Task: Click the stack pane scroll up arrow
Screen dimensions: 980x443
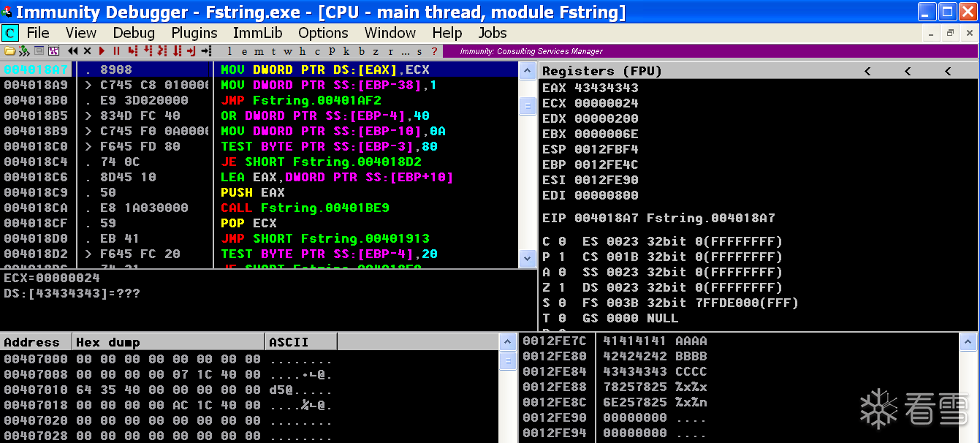Action: point(968,341)
